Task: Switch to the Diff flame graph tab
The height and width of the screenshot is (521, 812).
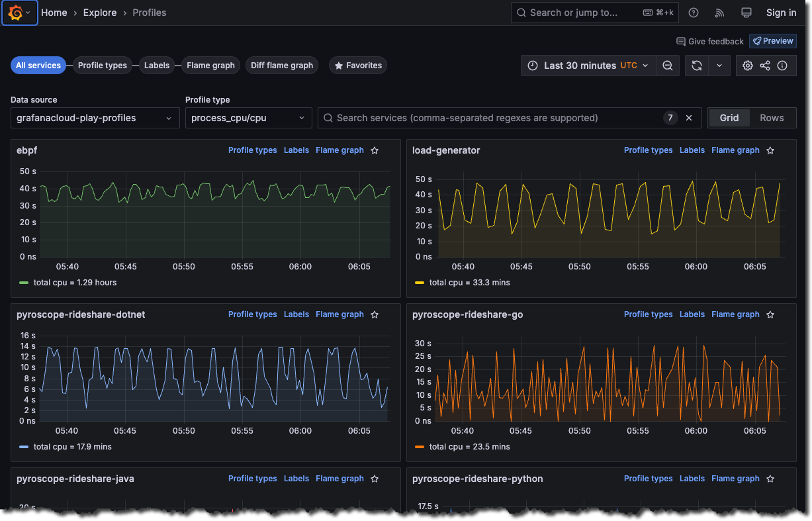Action: click(x=282, y=66)
